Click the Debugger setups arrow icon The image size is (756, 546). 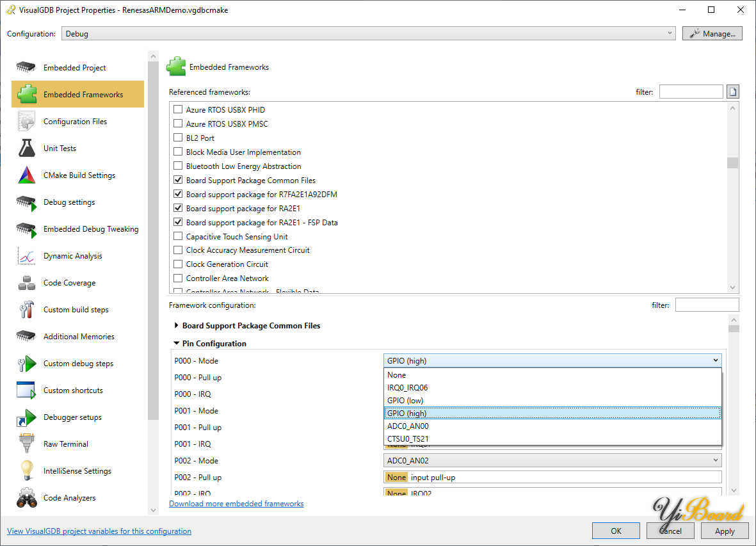click(26, 417)
